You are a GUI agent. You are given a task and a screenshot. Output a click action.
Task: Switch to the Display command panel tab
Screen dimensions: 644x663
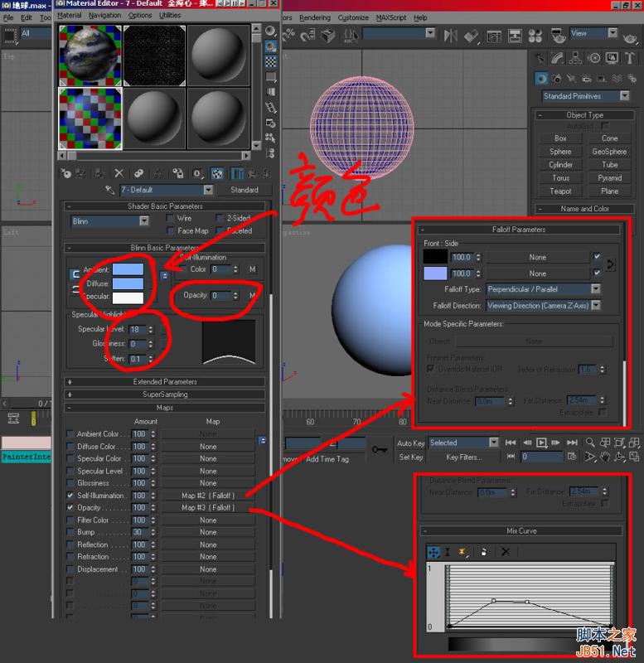tap(612, 58)
